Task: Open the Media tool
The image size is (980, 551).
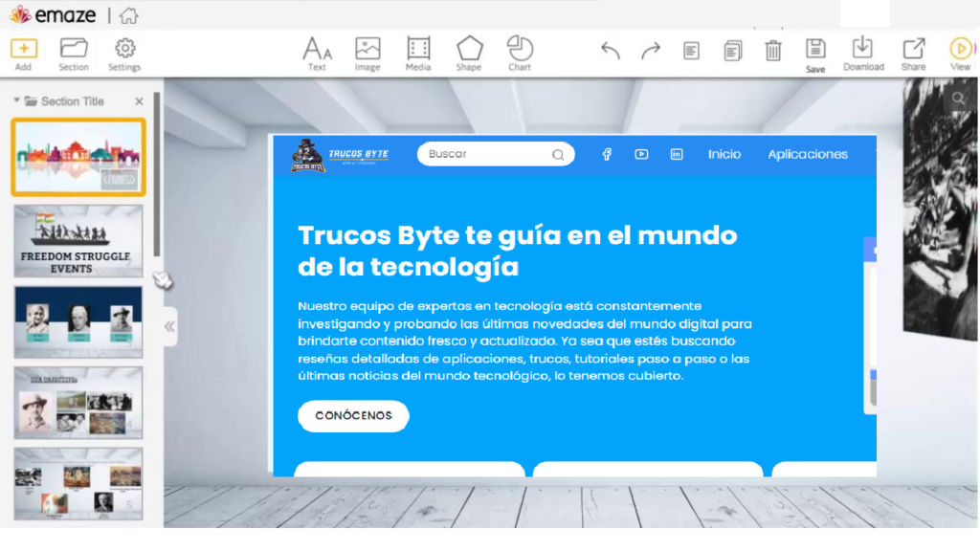Action: (x=418, y=55)
